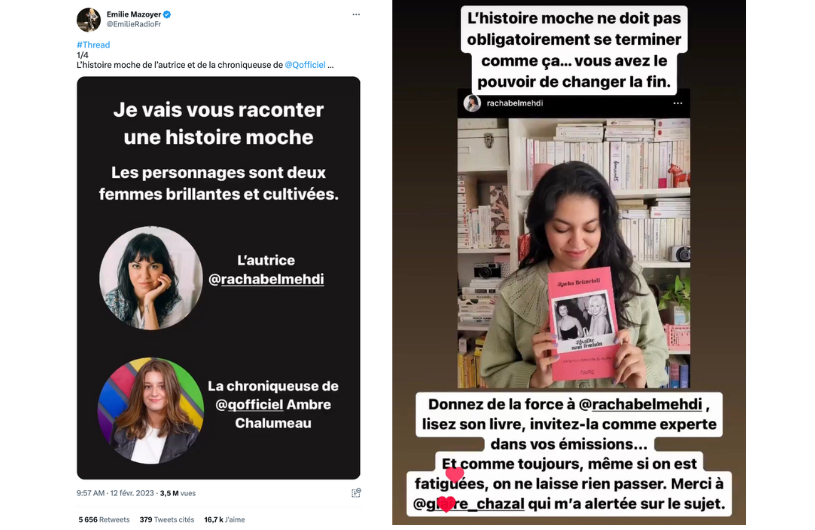Open the 379 Tweets cités list
This screenshot has height=530, width=815.
click(166, 520)
